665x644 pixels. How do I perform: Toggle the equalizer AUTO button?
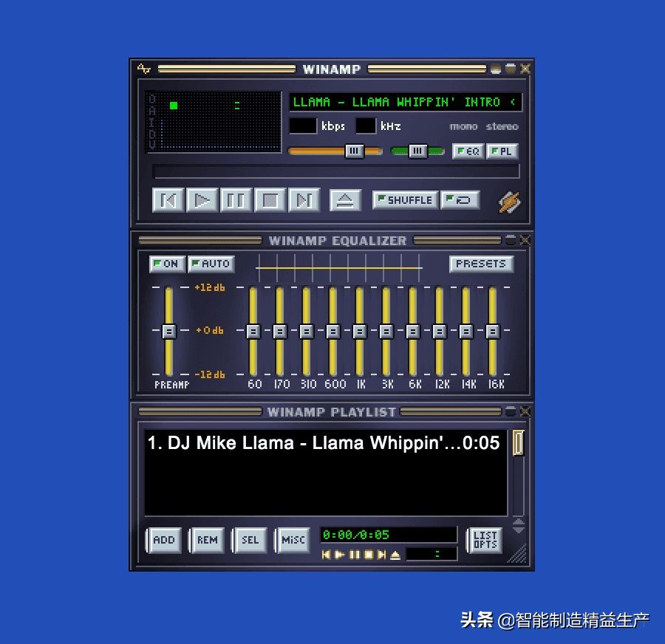[x=211, y=264]
